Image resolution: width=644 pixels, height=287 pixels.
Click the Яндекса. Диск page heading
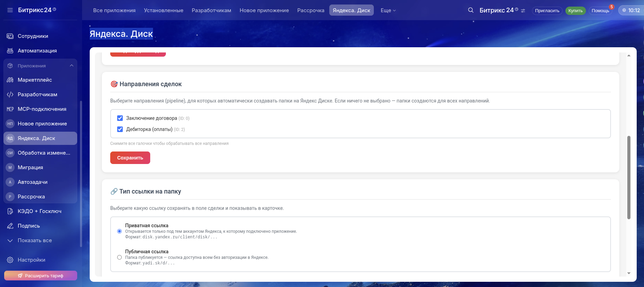pos(121,34)
